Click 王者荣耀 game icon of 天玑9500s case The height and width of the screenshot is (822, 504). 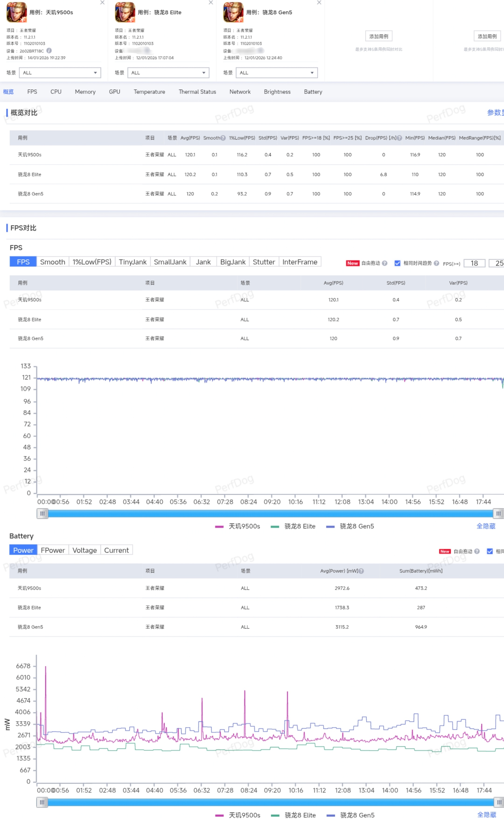pos(17,12)
